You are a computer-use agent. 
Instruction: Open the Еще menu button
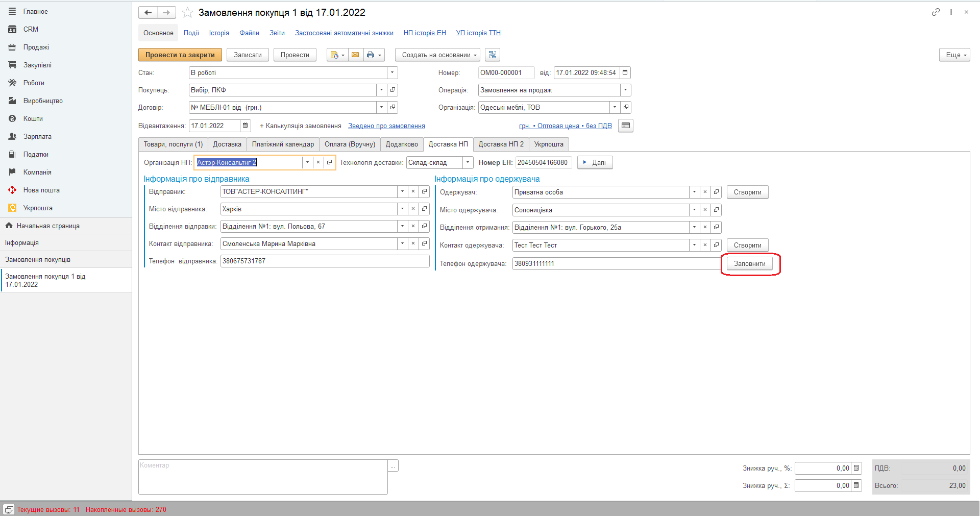[954, 55]
